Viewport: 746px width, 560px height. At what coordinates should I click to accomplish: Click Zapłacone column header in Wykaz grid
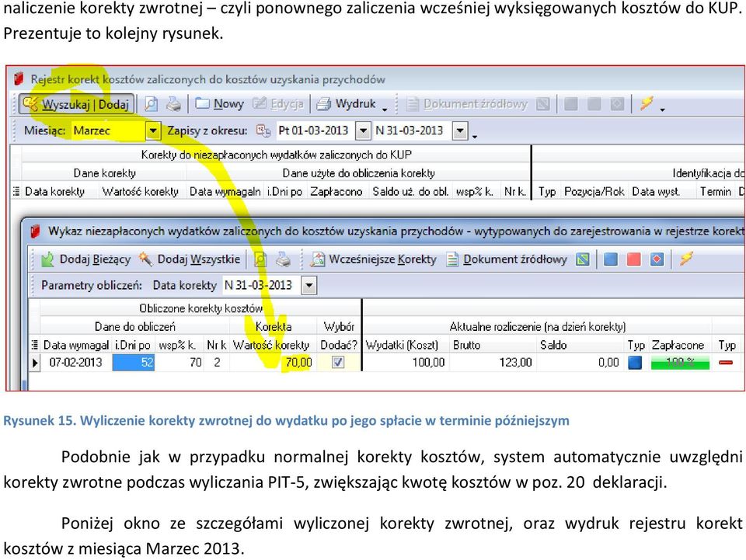tap(678, 345)
